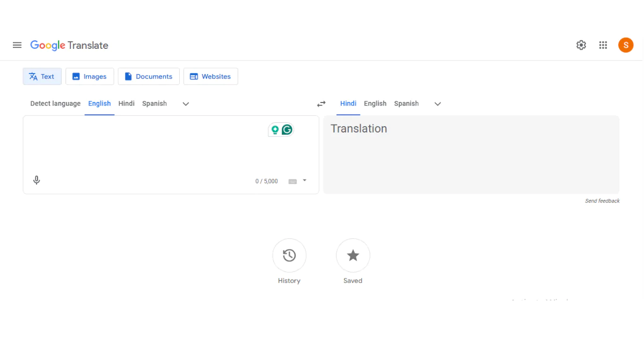
Task: Open the main navigation hamburger menu
Action: (x=17, y=45)
